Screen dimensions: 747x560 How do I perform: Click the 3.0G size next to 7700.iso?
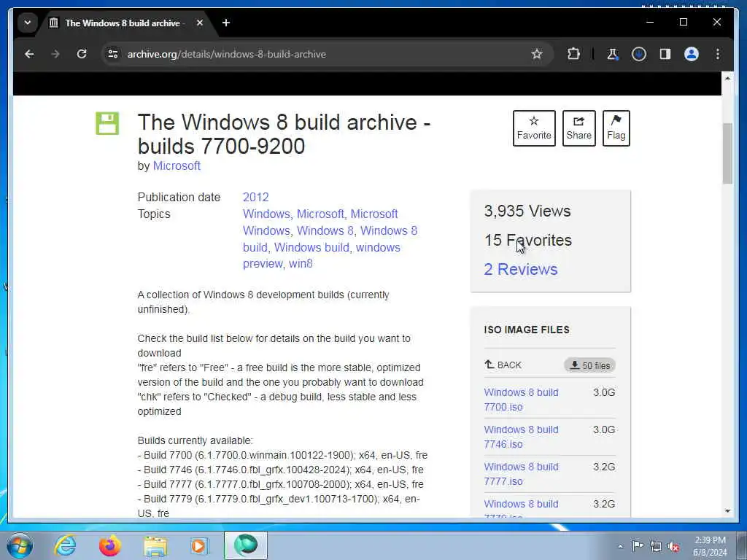pyautogui.click(x=604, y=392)
